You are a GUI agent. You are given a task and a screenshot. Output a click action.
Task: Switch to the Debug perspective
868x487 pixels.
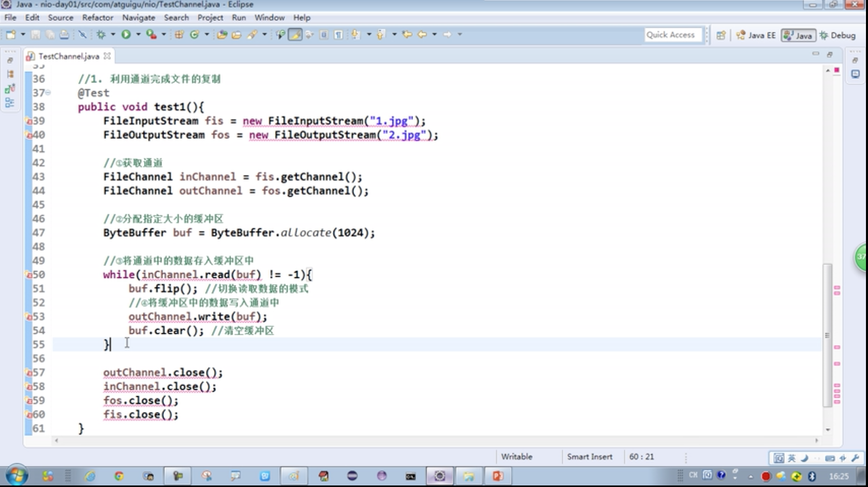838,35
